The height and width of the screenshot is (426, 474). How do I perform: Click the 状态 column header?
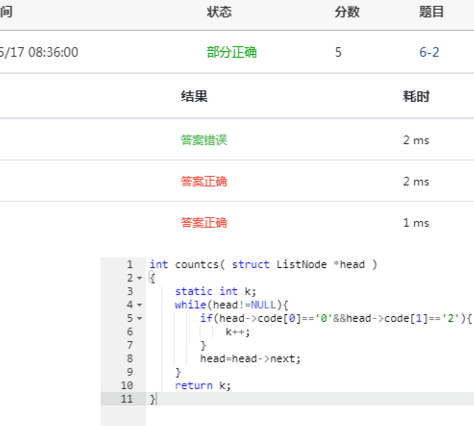pyautogui.click(x=219, y=12)
